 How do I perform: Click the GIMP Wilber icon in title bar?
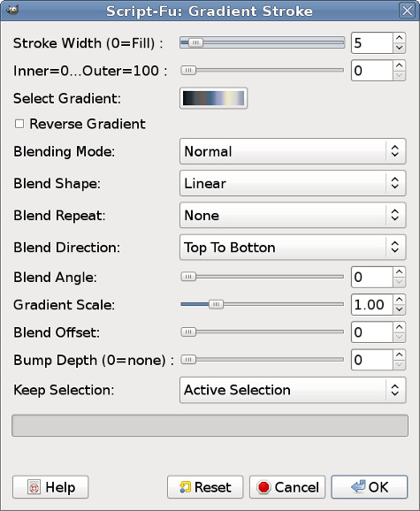(x=12, y=10)
